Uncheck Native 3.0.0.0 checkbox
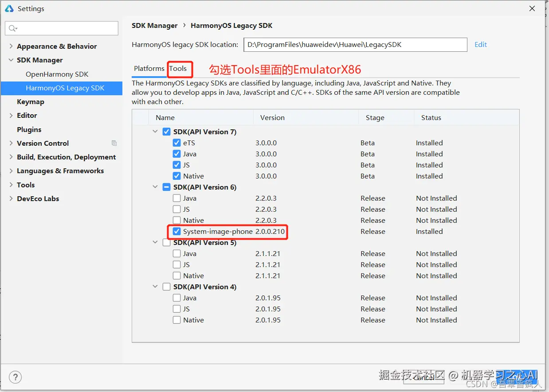549x392 pixels. (176, 176)
